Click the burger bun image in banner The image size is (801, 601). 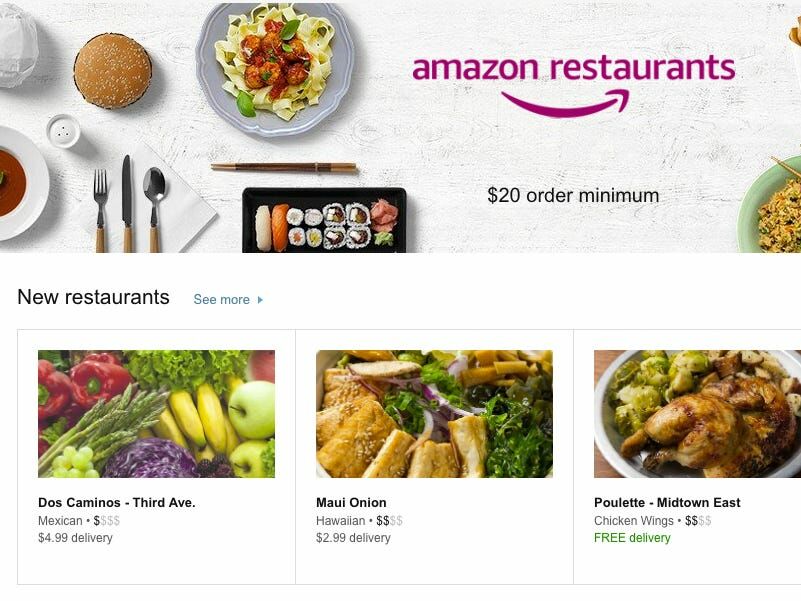[x=113, y=71]
